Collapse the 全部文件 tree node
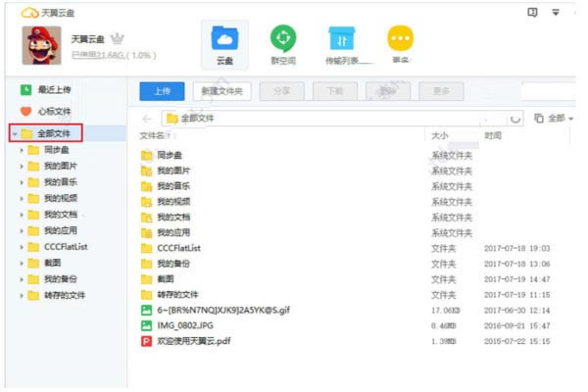This screenshot has width=588, height=392. coord(15,133)
